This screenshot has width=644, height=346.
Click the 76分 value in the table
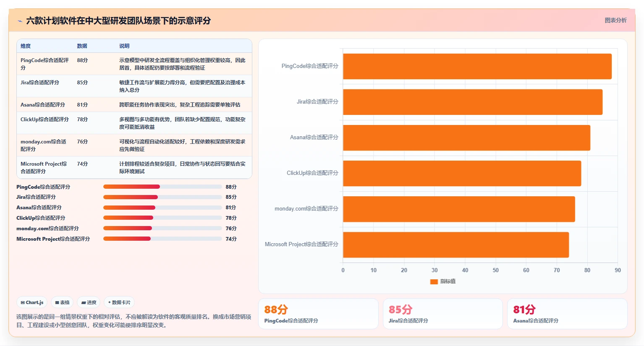point(82,142)
